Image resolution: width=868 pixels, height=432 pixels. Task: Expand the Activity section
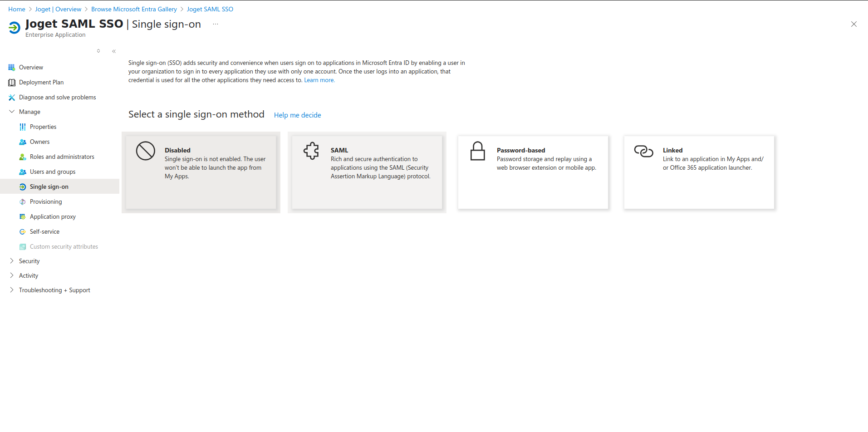coord(12,275)
